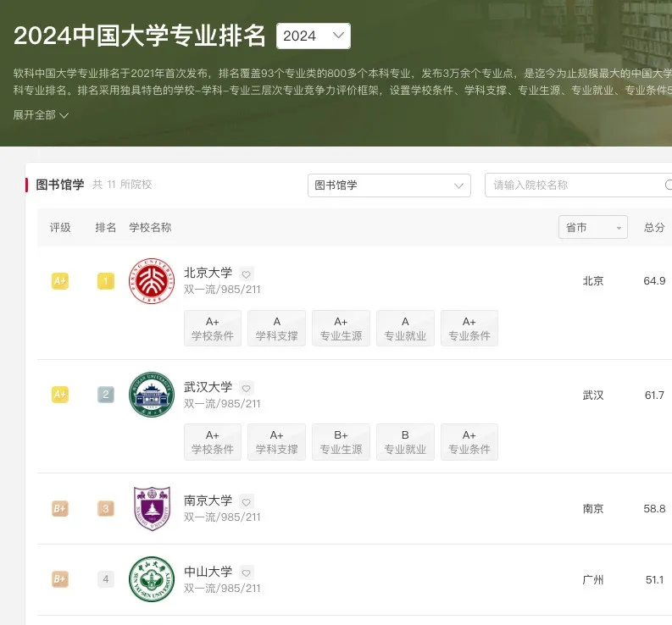
Task: Click 双一流/985/211 tag under 北京大学
Action: click(222, 290)
